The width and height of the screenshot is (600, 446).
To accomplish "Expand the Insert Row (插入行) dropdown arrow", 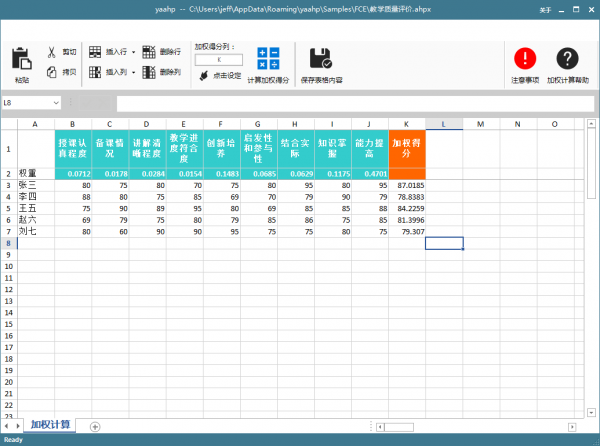I will pyautogui.click(x=134, y=51).
